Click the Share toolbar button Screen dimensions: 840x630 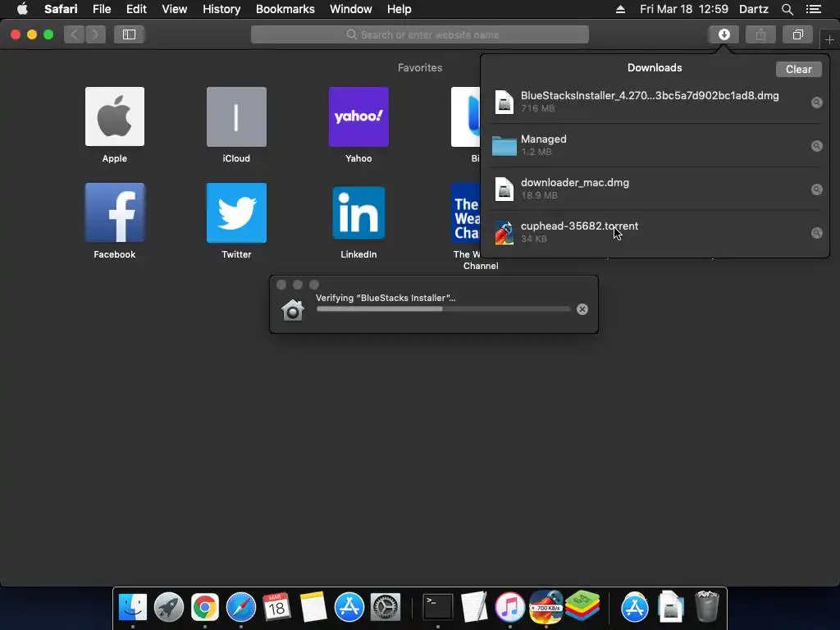(x=760, y=34)
